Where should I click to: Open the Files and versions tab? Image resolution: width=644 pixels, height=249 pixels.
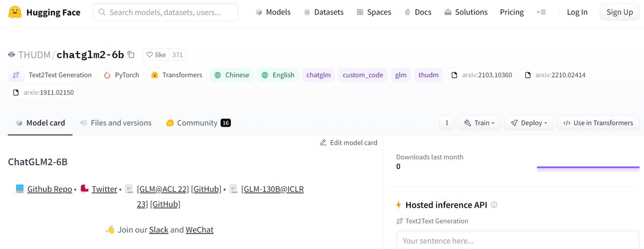tap(115, 123)
